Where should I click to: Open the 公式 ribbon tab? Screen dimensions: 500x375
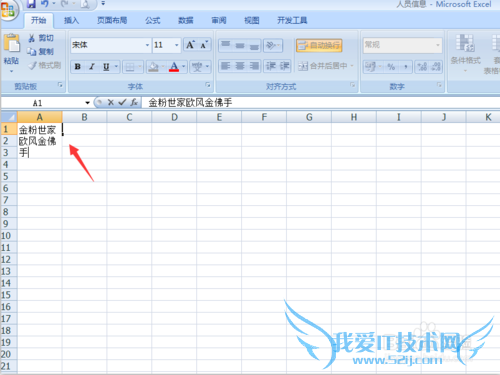pyautogui.click(x=152, y=21)
